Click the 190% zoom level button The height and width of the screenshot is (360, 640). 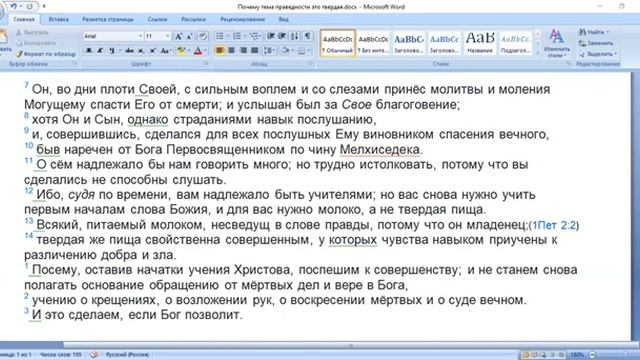(x=577, y=355)
